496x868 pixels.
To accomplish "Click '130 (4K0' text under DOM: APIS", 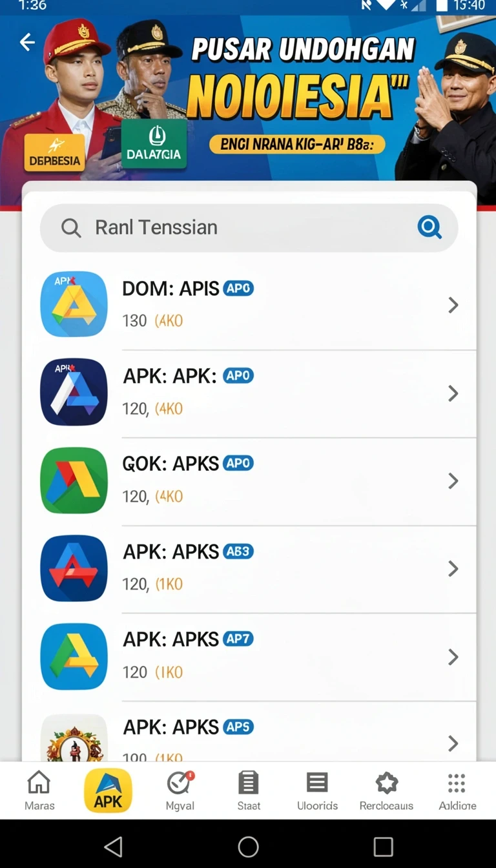I will pyautogui.click(x=152, y=321).
